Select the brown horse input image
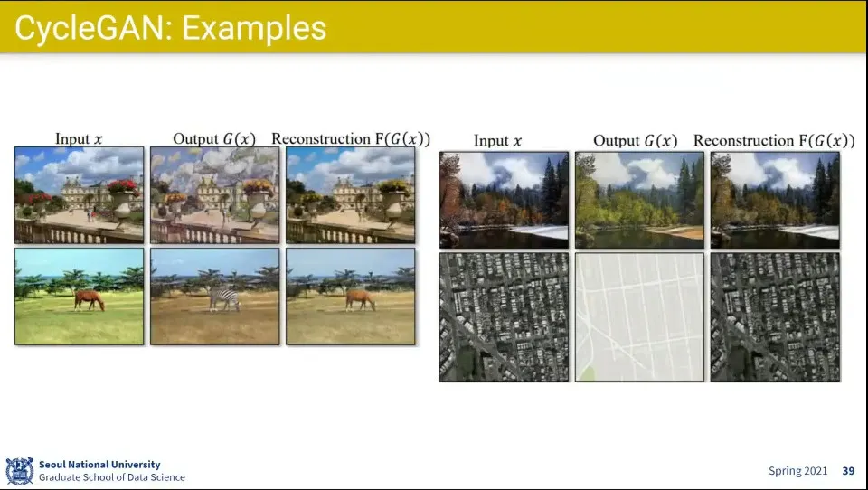 coord(80,297)
